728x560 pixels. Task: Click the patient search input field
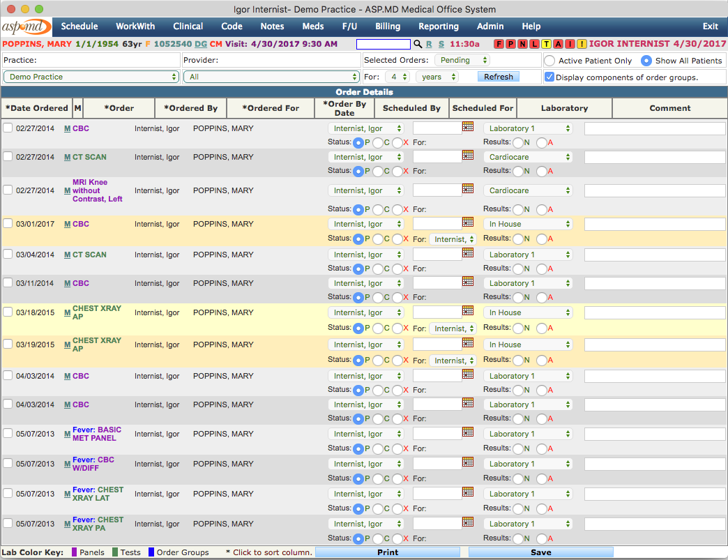tap(384, 44)
